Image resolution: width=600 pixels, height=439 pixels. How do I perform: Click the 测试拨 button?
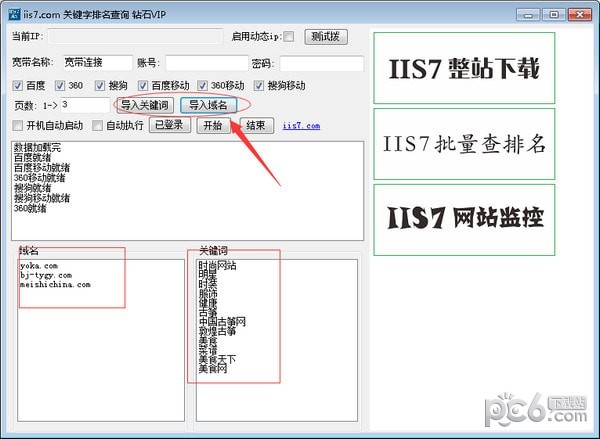326,37
